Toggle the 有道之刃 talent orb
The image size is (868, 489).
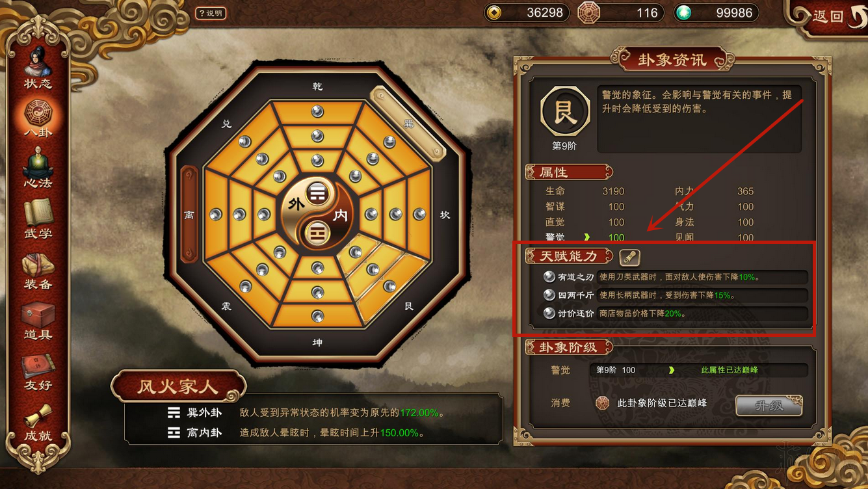549,276
